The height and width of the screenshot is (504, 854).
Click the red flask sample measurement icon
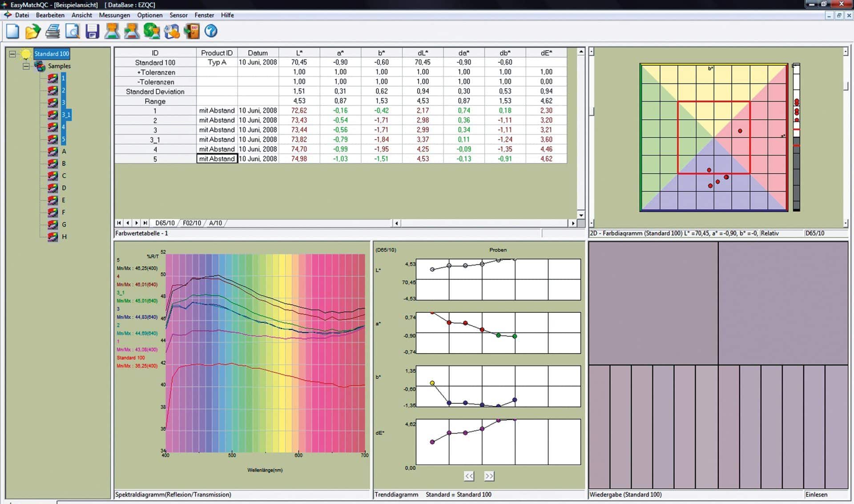(x=132, y=31)
